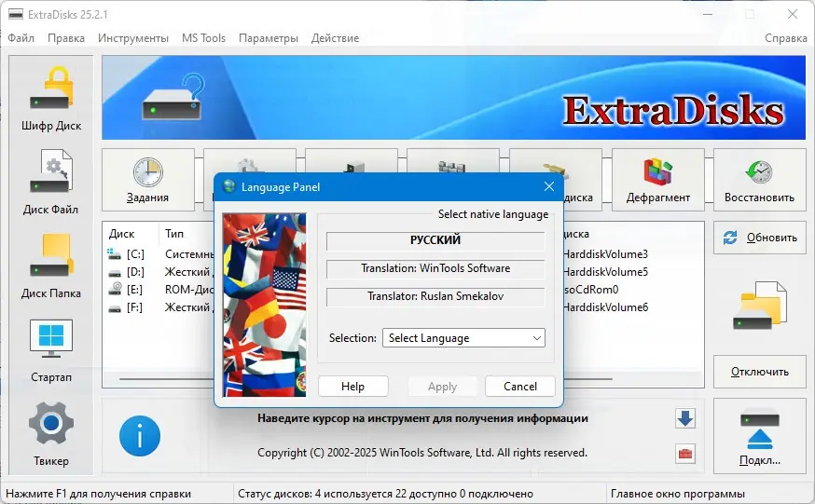Open the Select Language dropdown

click(463, 338)
